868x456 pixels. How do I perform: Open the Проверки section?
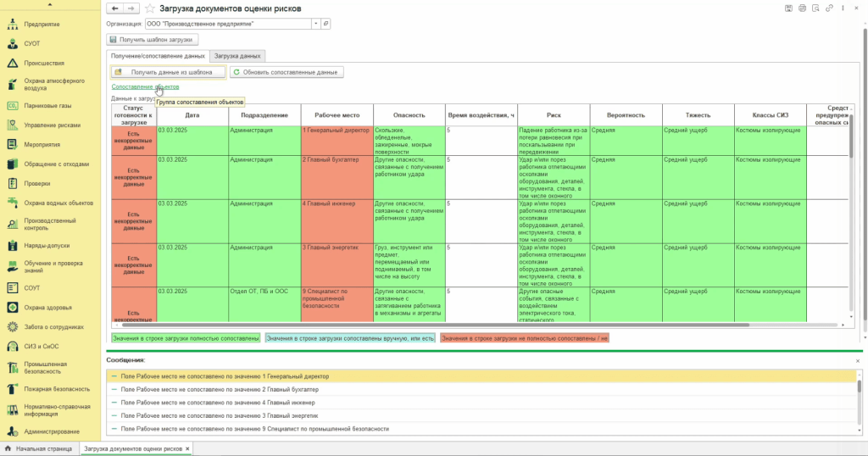coord(37,183)
